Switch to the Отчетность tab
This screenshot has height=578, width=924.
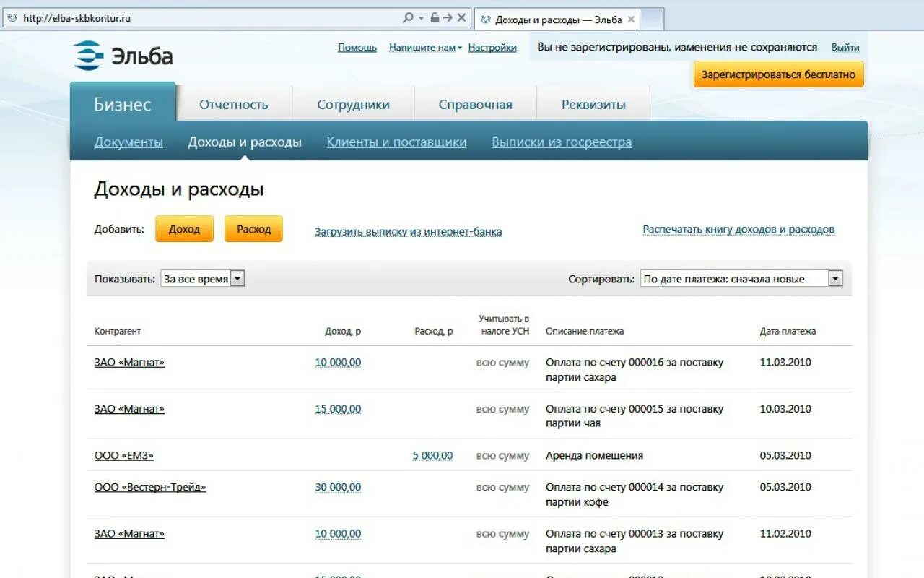click(234, 105)
